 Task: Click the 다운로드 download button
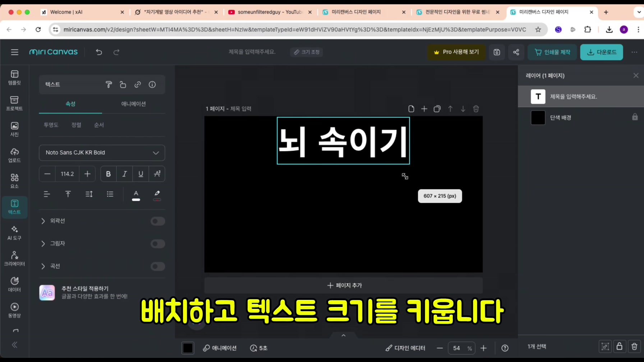point(602,52)
